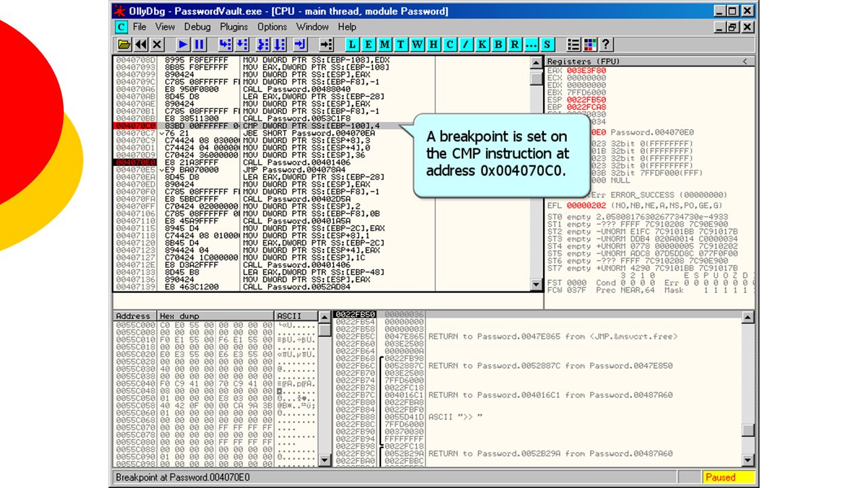Image resolution: width=868 pixels, height=488 pixels.
Task: Show Run trace via ... button
Action: tap(531, 45)
